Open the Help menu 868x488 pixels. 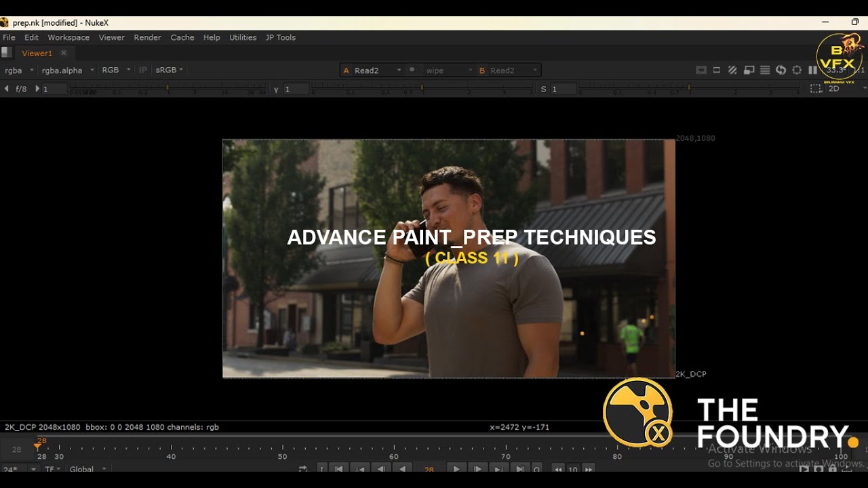(212, 37)
